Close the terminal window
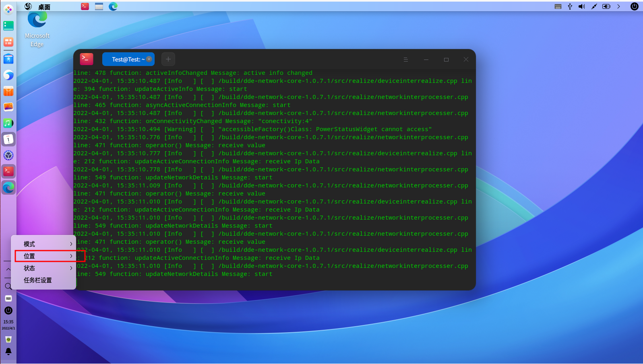Viewport: 643px width, 364px height. pyautogui.click(x=466, y=60)
